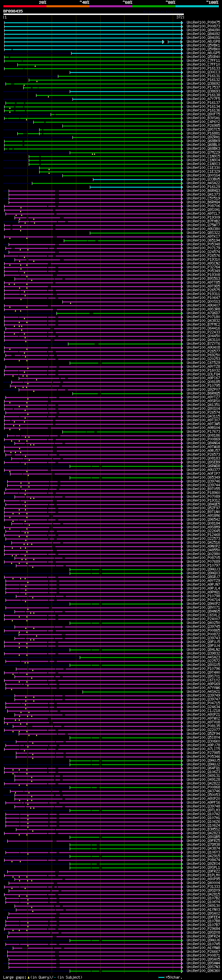
Task: Select the UniRef100_P04714 label
Action: [203, 600]
